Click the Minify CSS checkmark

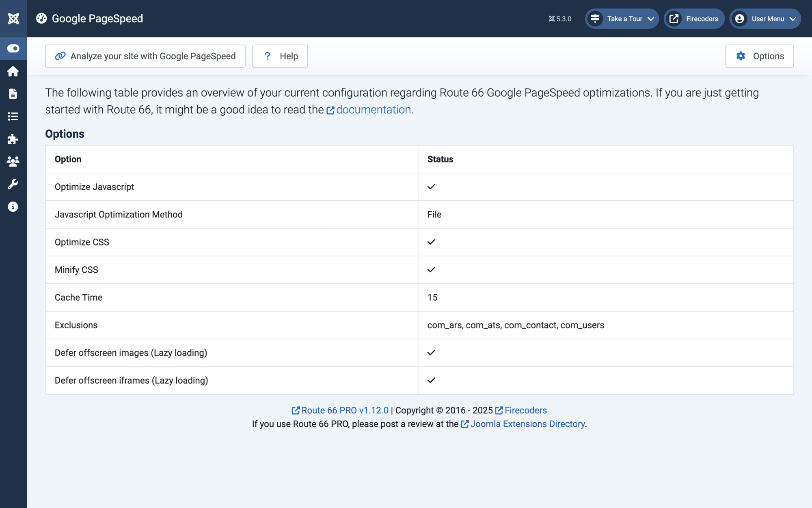click(431, 269)
